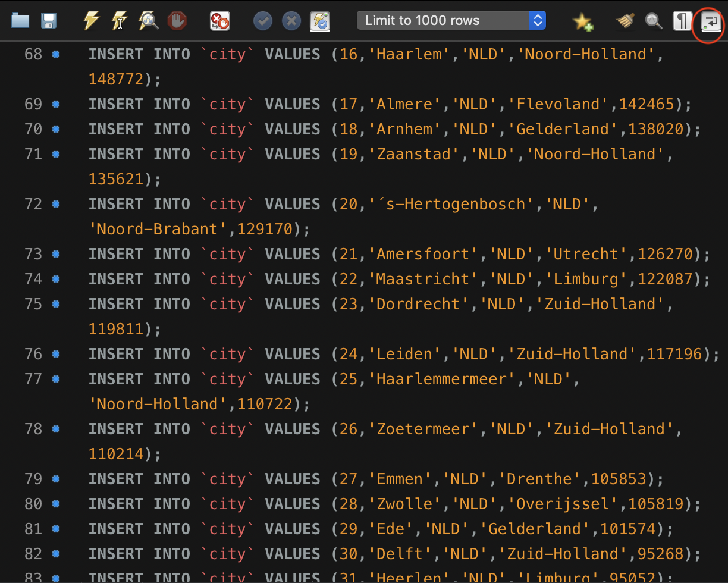
Task: Click the value 119811 on the wrapped line
Action: (x=117, y=329)
